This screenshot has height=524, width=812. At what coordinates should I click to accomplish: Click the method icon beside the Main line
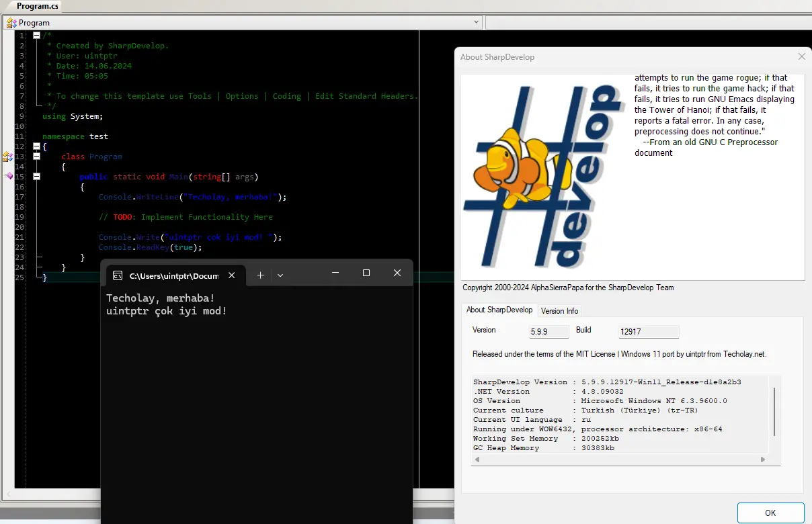(9, 176)
